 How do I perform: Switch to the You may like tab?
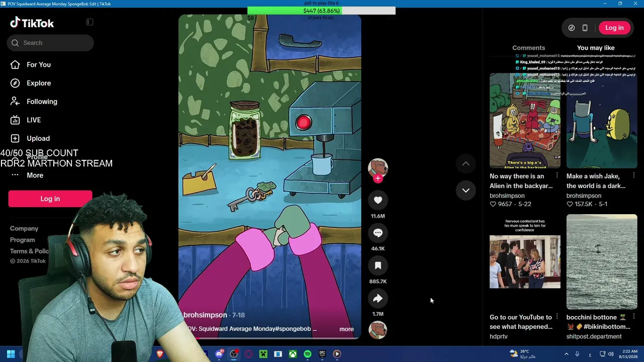pyautogui.click(x=596, y=48)
